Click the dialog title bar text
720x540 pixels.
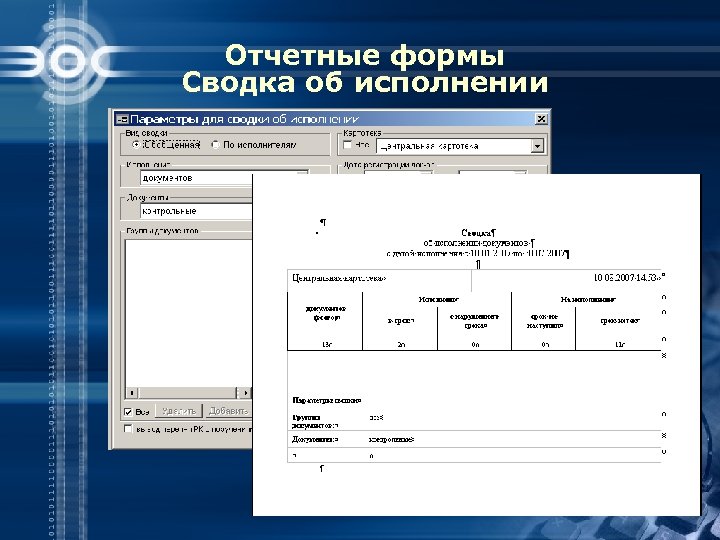(x=244, y=119)
